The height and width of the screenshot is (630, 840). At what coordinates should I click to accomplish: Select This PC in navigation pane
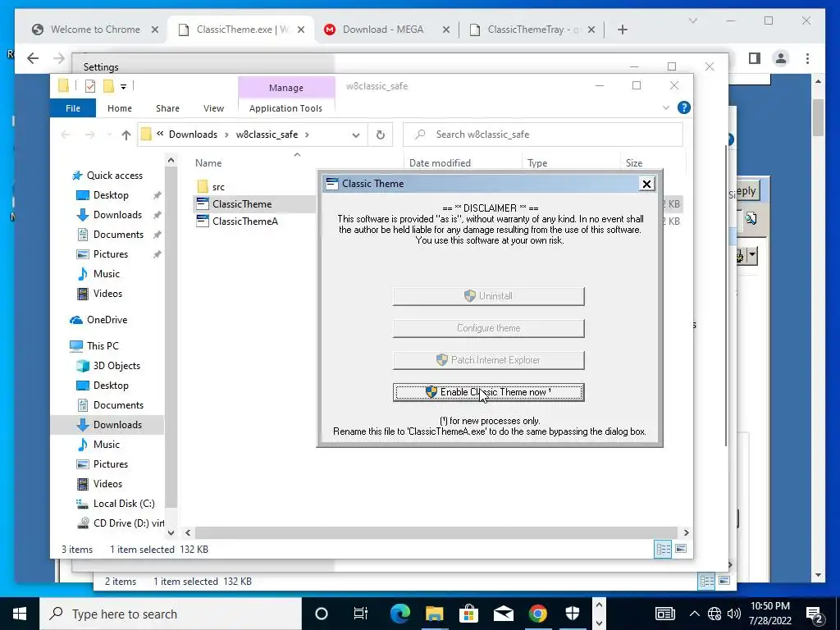pyautogui.click(x=103, y=346)
